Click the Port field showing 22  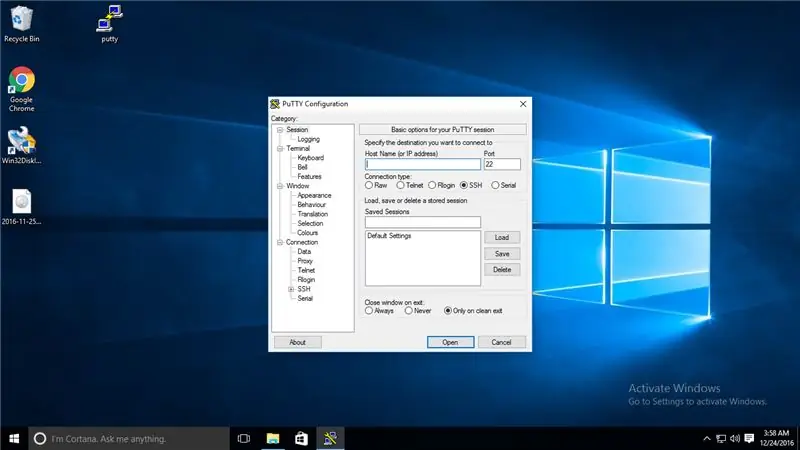pos(502,164)
